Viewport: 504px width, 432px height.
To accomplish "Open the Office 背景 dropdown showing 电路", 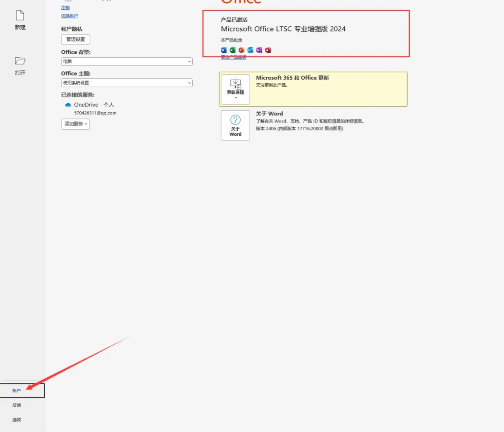I will click(126, 62).
